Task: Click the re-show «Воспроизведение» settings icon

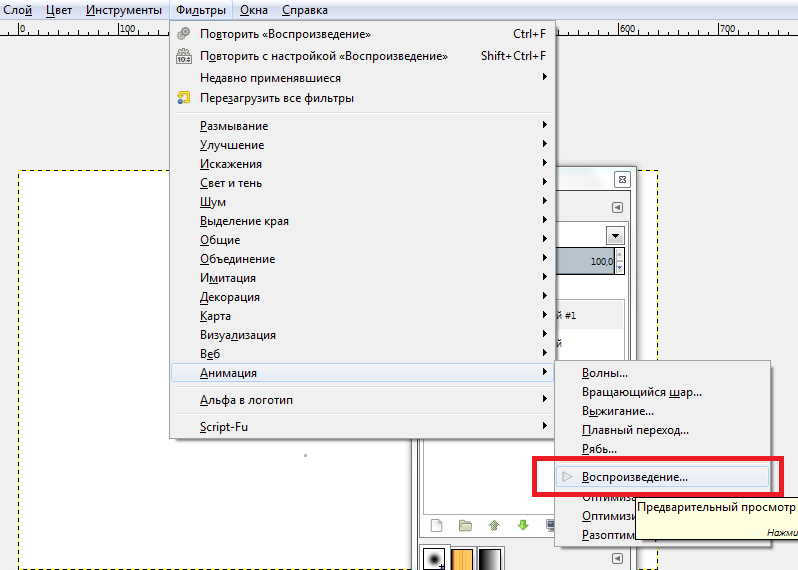Action: click(183, 56)
